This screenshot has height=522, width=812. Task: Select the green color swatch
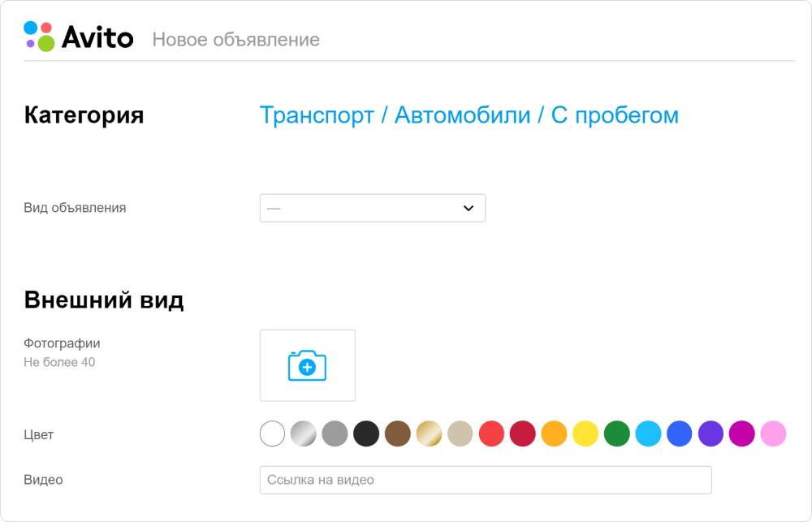point(617,434)
